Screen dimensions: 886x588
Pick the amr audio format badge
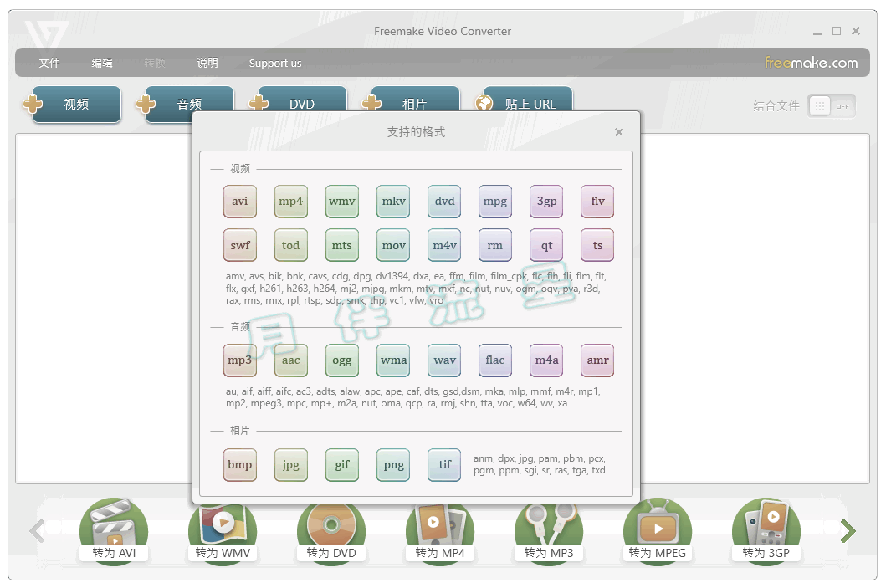[x=597, y=360]
